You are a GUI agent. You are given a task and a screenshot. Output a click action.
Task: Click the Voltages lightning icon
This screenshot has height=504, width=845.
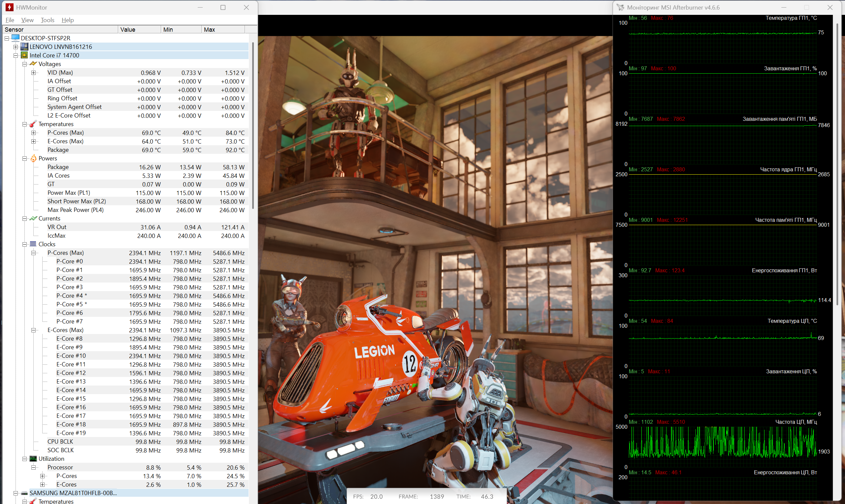[33, 64]
